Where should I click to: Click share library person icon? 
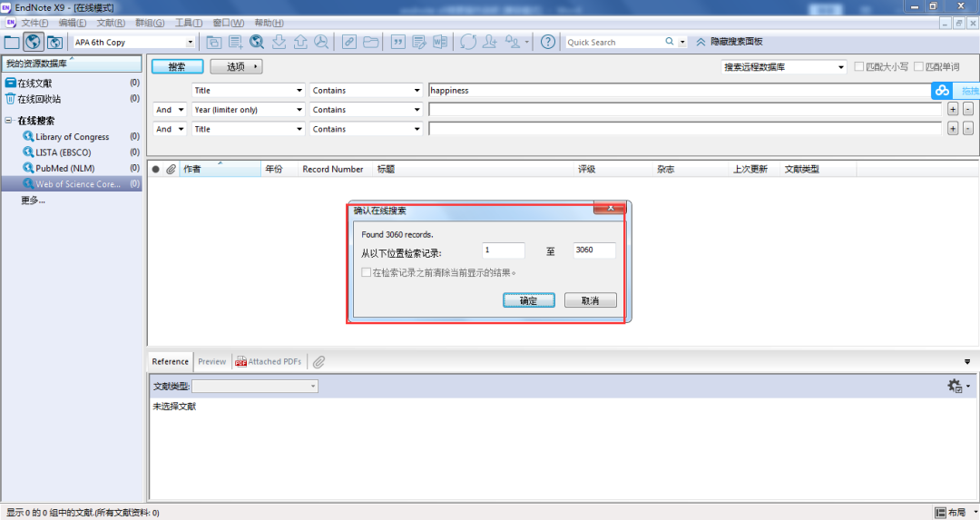(490, 42)
